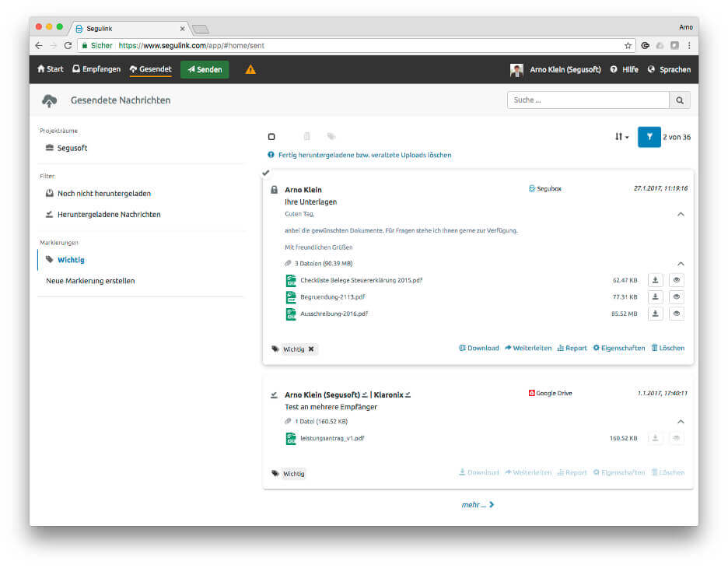Click the select-all checkbox above the messages

pos(271,136)
